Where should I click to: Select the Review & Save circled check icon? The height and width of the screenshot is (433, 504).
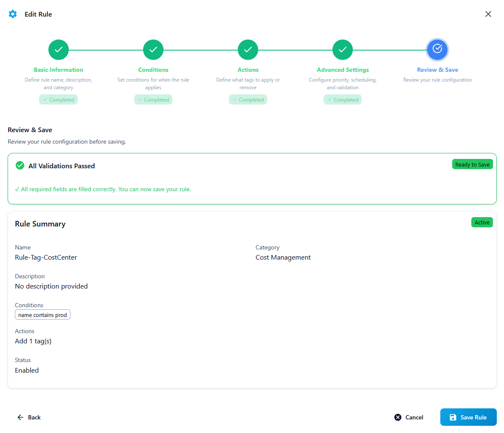[437, 49]
